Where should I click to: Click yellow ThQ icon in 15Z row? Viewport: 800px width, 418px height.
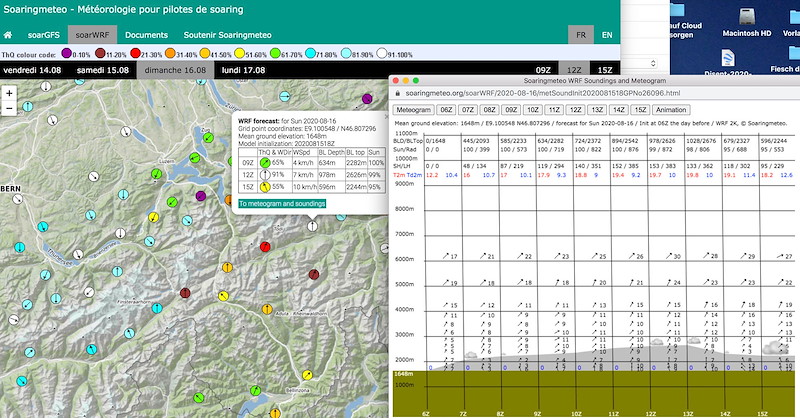coord(265,187)
